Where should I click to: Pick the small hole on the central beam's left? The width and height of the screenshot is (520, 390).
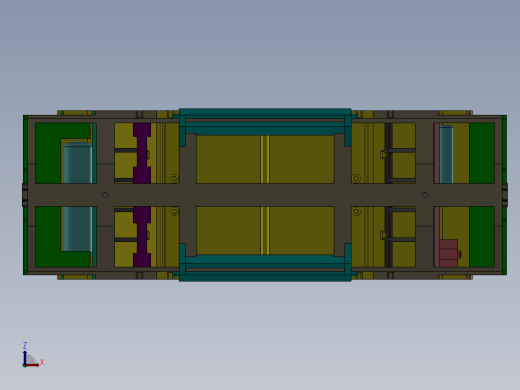(105, 195)
